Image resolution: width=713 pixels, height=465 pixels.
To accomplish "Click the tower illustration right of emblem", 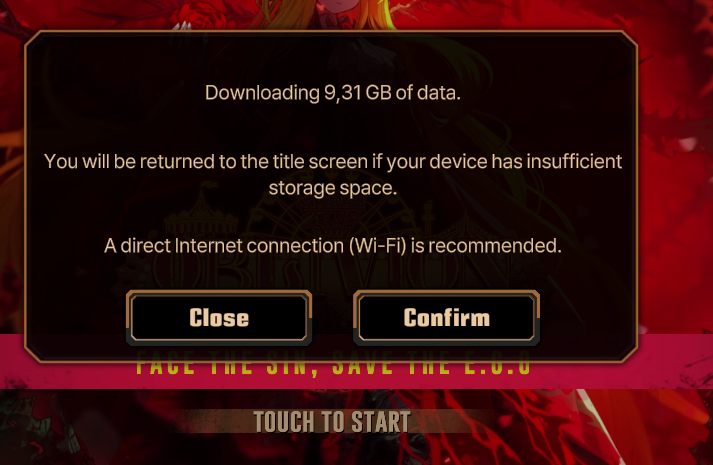I will pyautogui.click(x=427, y=218).
